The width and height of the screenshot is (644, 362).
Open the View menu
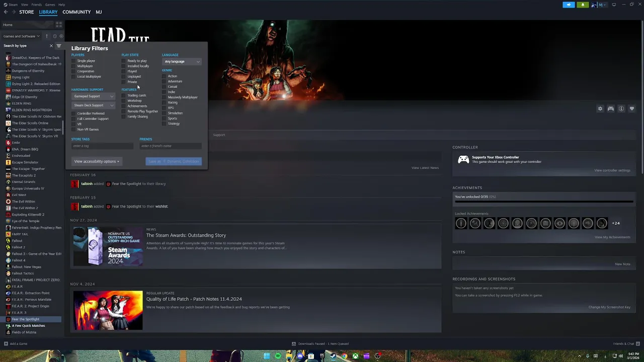(x=24, y=5)
